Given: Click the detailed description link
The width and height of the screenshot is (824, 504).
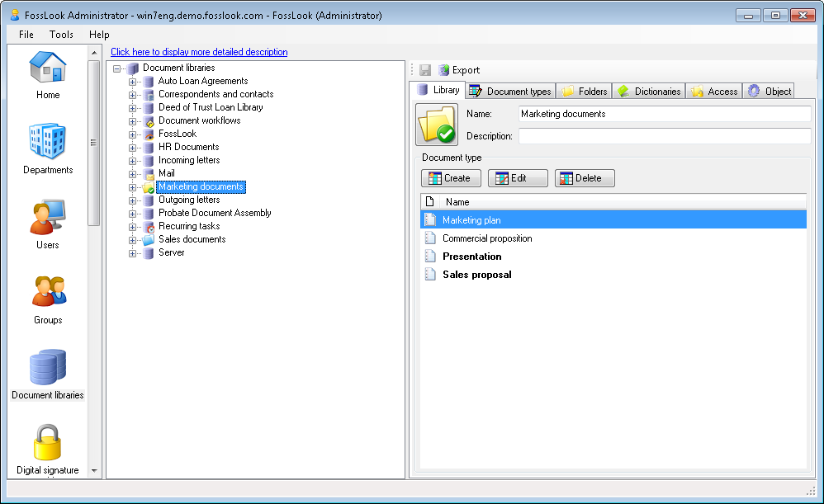Looking at the screenshot, I should [199, 52].
